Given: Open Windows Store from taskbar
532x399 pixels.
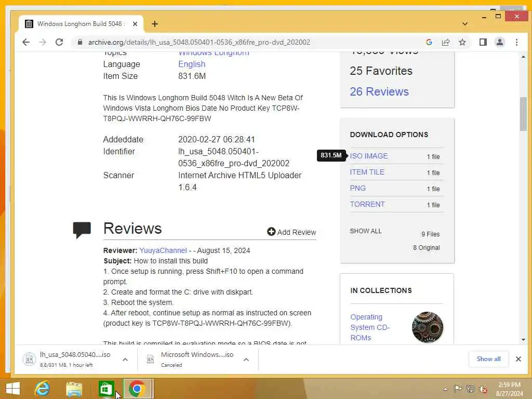Looking at the screenshot, I should point(106,389).
